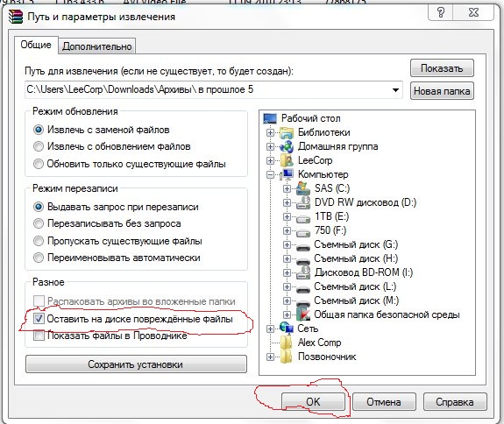Click the Показать button
This screenshot has width=504, height=424.
click(442, 68)
